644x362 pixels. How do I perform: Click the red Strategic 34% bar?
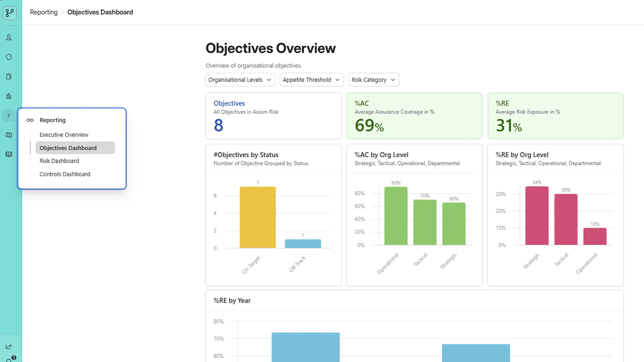pyautogui.click(x=537, y=216)
